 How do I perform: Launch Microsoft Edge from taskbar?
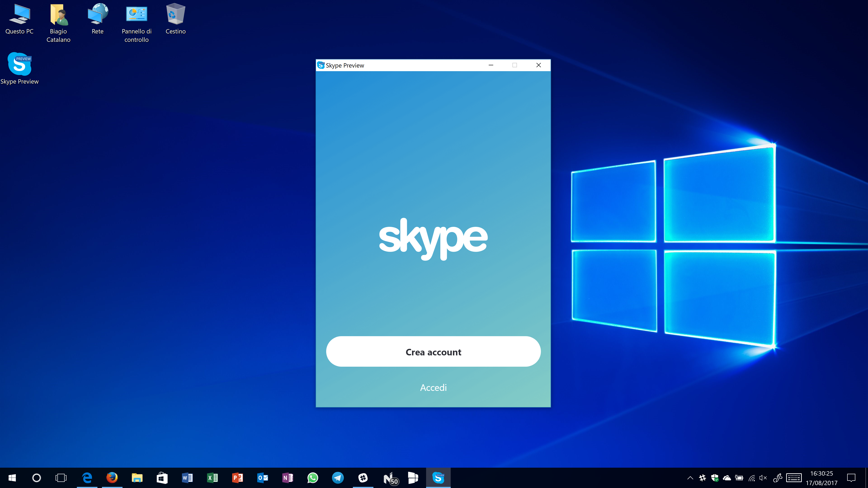point(87,478)
